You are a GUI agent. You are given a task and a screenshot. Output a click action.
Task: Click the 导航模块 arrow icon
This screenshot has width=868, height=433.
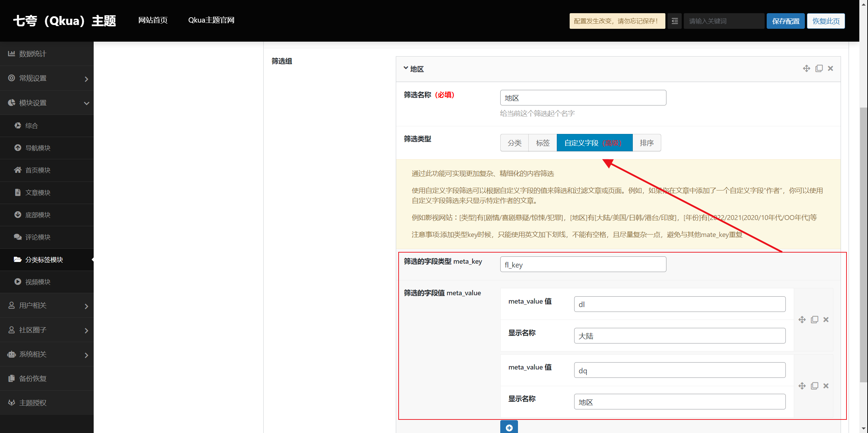pyautogui.click(x=18, y=147)
